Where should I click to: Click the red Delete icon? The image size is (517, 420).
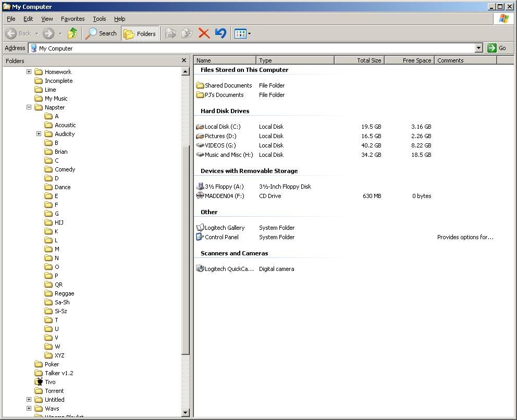click(204, 33)
